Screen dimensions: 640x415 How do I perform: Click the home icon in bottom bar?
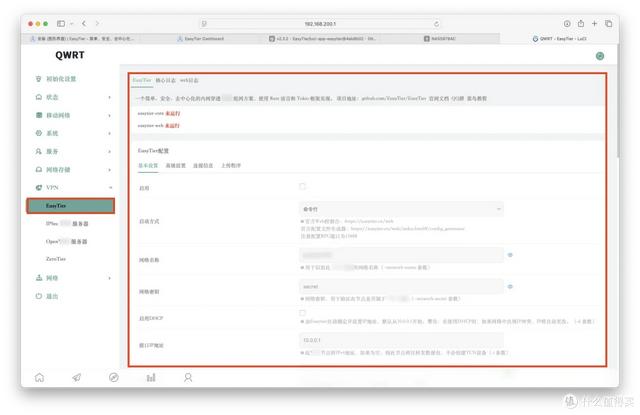click(39, 377)
